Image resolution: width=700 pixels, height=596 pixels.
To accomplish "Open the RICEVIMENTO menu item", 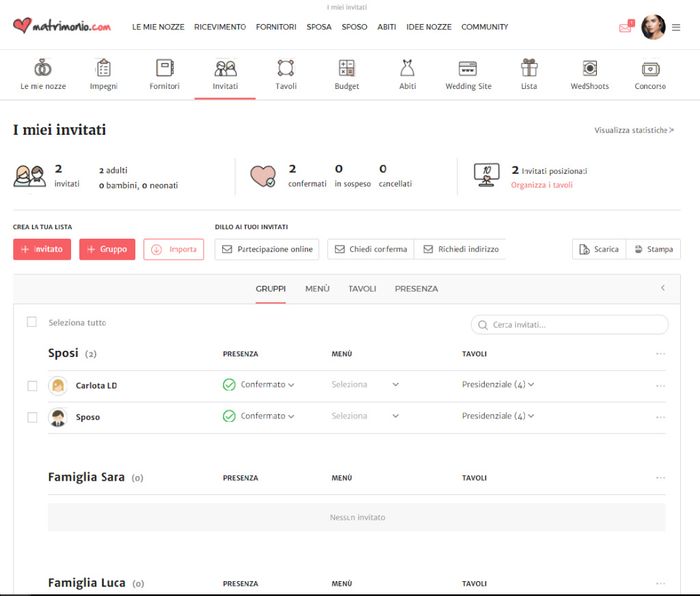I will 219,27.
